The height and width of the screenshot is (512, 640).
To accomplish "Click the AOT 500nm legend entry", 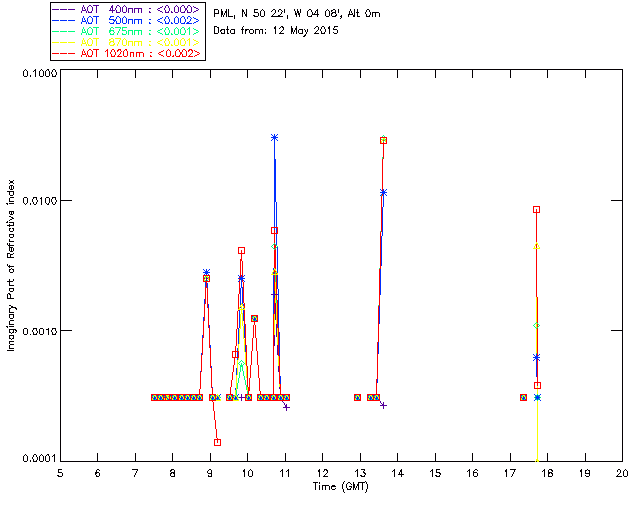I will pyautogui.click(x=127, y=20).
